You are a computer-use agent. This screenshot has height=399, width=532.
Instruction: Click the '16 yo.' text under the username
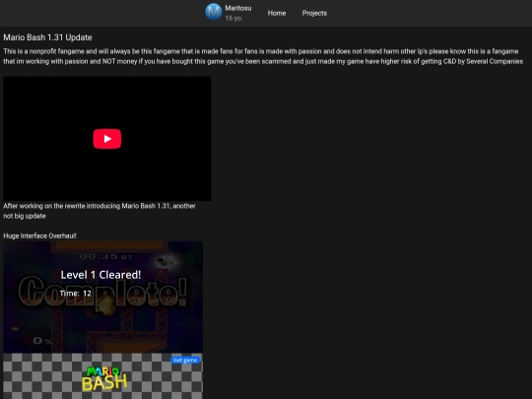(233, 18)
